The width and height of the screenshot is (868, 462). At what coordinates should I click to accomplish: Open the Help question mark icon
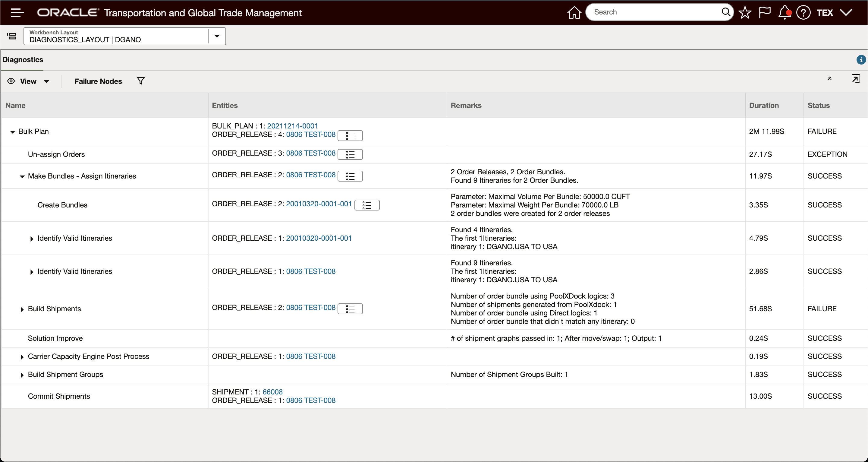(803, 13)
